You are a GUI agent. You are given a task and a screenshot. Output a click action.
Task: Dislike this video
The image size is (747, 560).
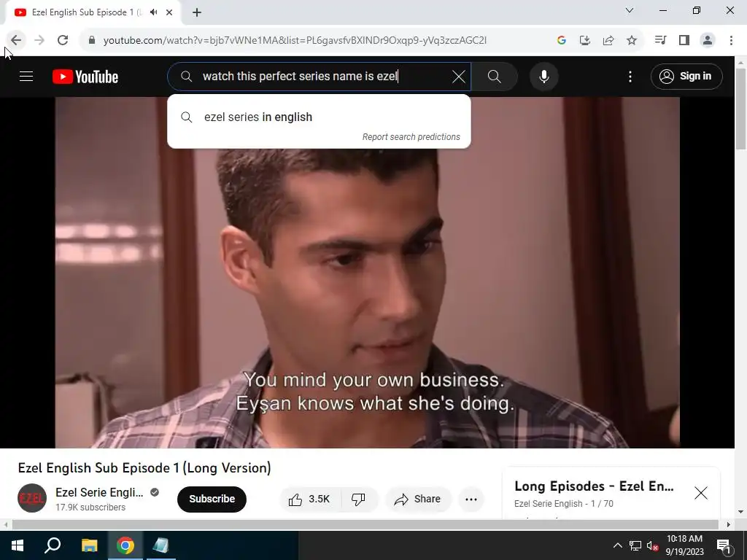pos(358,499)
